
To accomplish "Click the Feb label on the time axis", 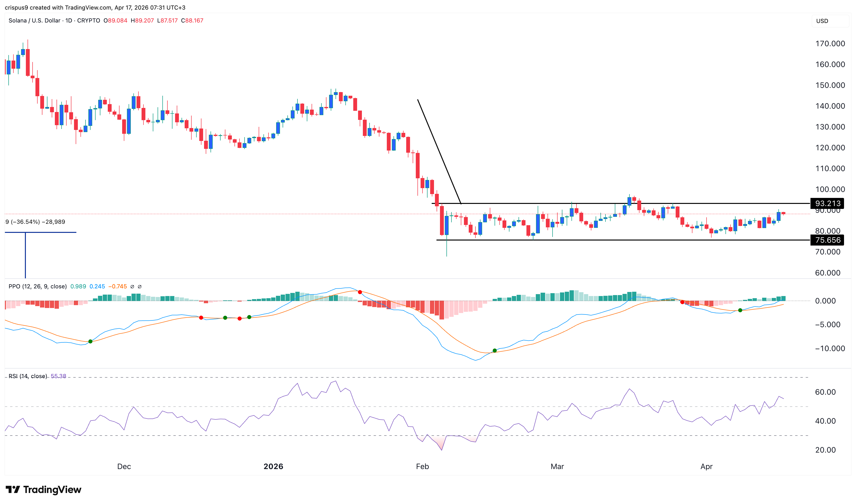I will tap(422, 466).
